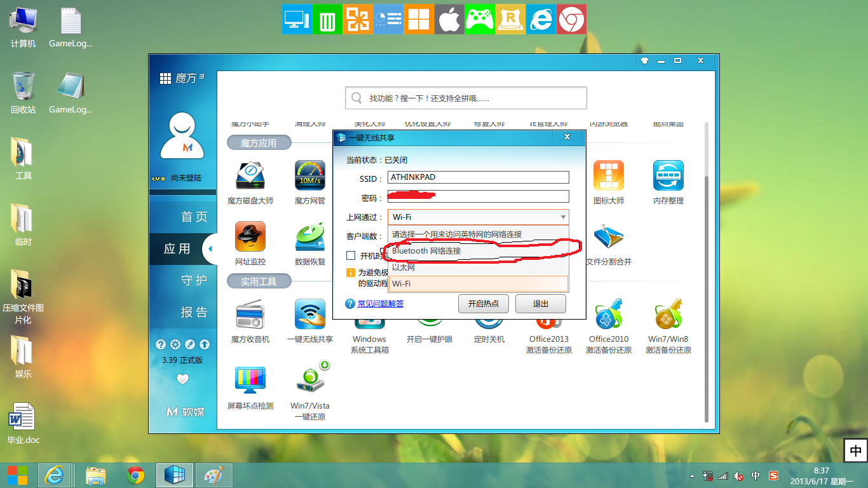Select 毕业.doc desktop file
The height and width of the screenshot is (488, 868).
[x=23, y=423]
